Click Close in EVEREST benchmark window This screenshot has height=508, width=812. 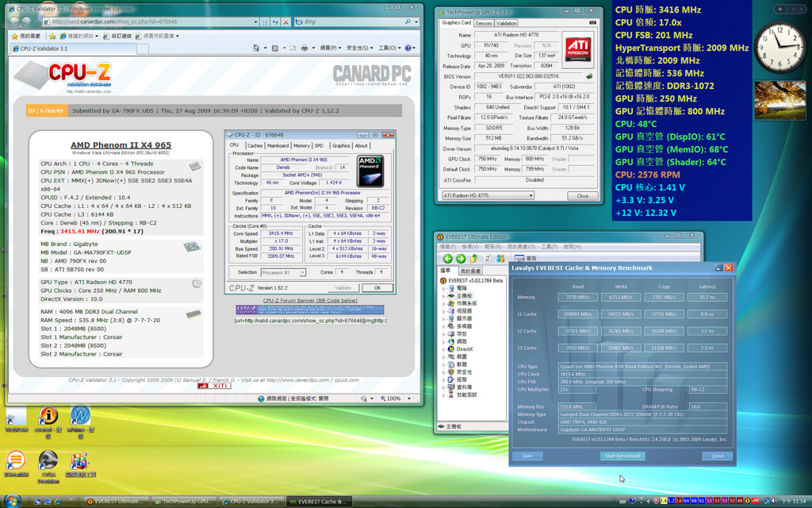tap(717, 456)
